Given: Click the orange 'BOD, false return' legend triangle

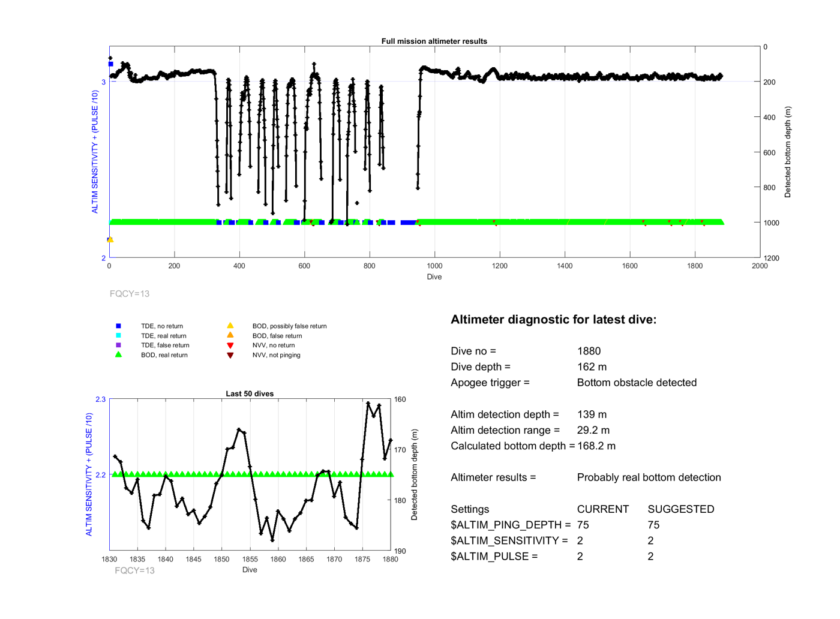Looking at the screenshot, I should tap(230, 335).
